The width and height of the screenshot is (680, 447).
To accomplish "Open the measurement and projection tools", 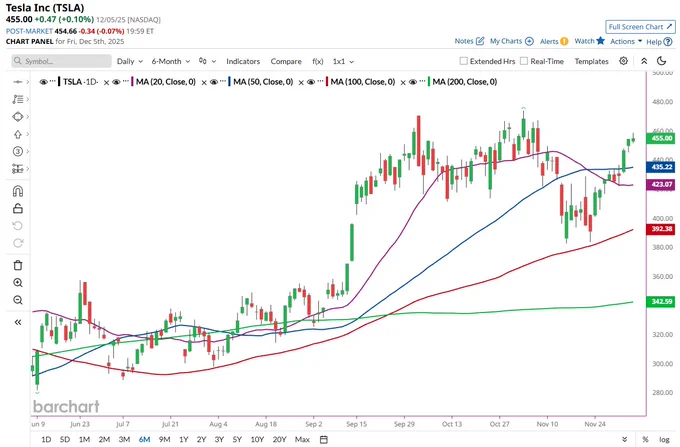I will (17, 169).
